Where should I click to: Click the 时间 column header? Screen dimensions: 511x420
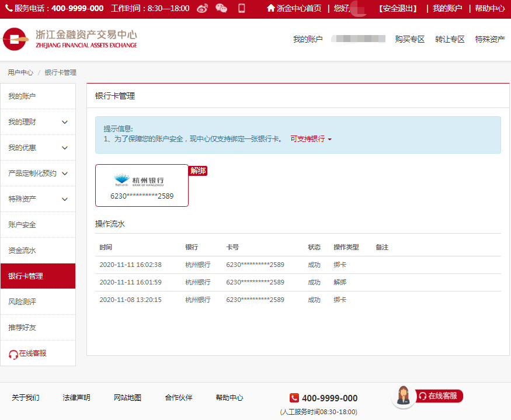click(x=106, y=247)
